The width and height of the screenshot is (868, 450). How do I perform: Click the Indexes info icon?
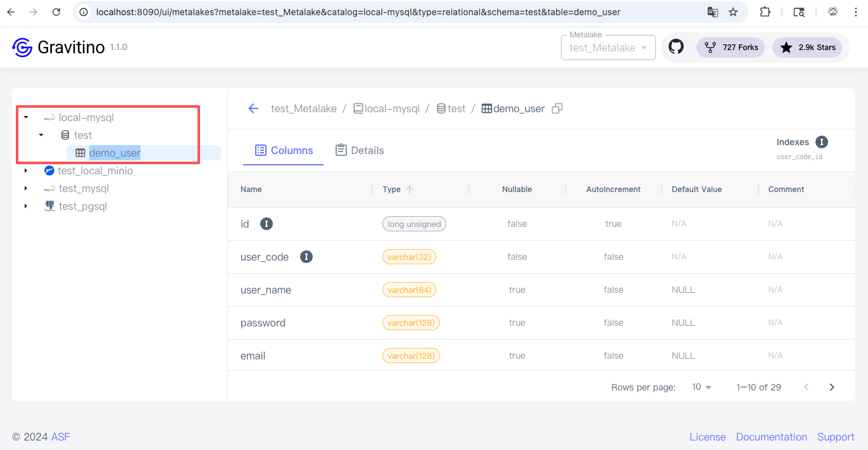tap(821, 142)
